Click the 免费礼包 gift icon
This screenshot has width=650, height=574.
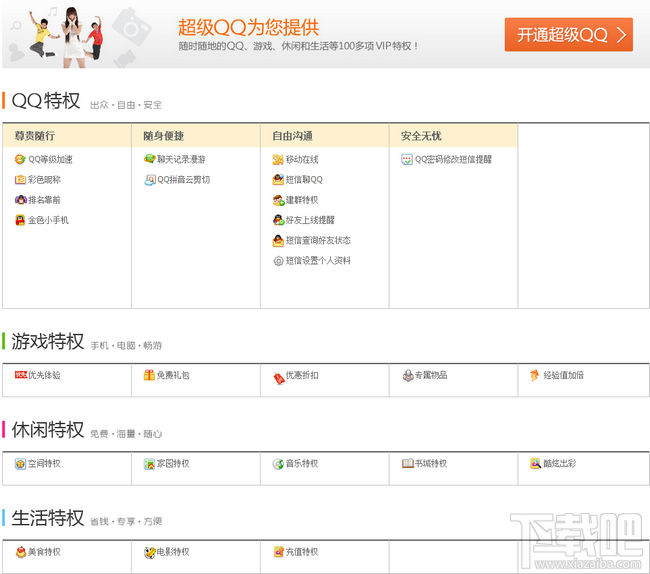pos(149,375)
